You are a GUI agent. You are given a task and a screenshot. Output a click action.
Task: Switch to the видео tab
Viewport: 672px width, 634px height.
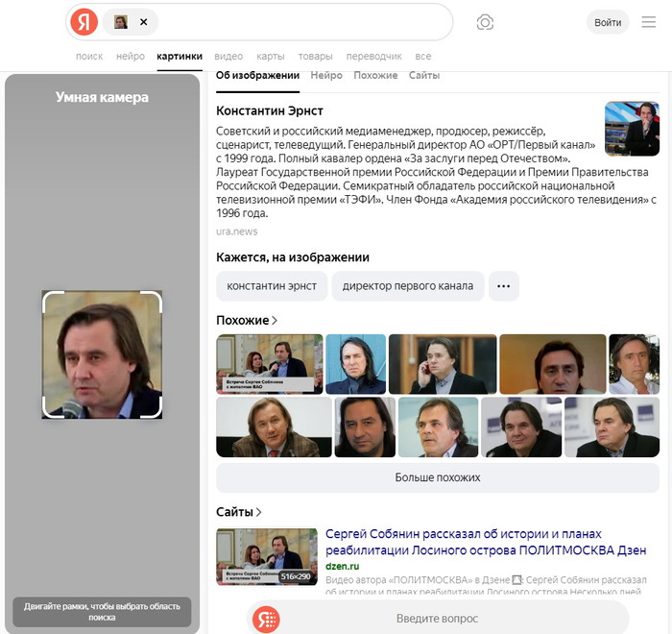(x=228, y=57)
